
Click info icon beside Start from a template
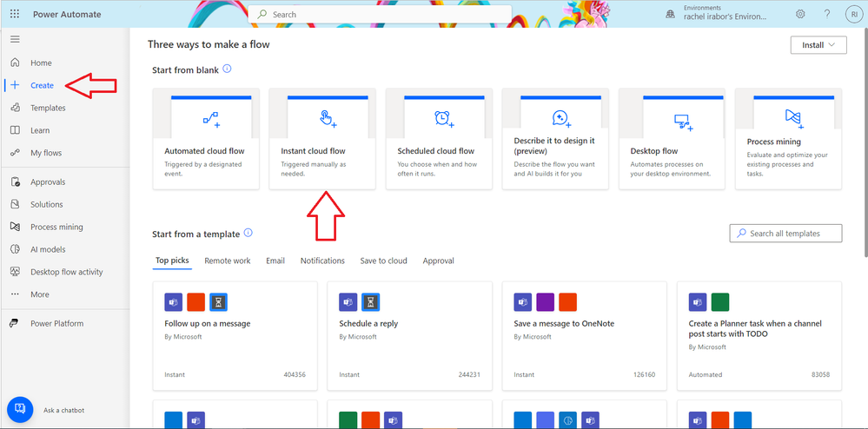pos(248,233)
